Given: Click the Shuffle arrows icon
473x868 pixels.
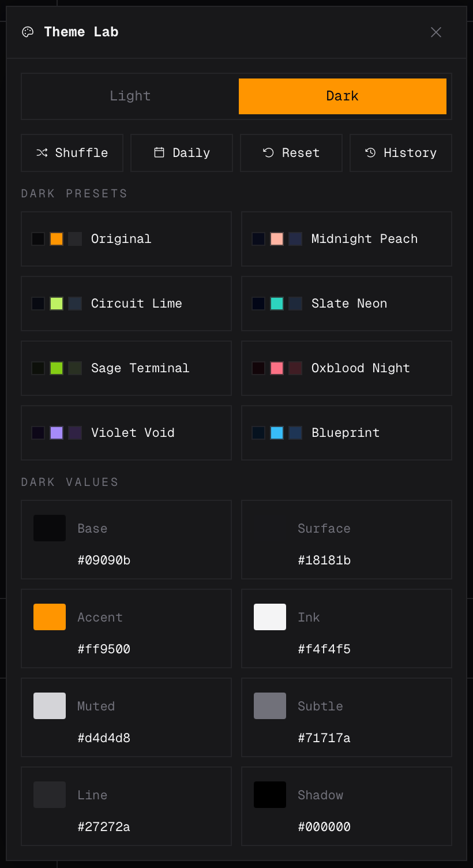Looking at the screenshot, I should (42, 153).
